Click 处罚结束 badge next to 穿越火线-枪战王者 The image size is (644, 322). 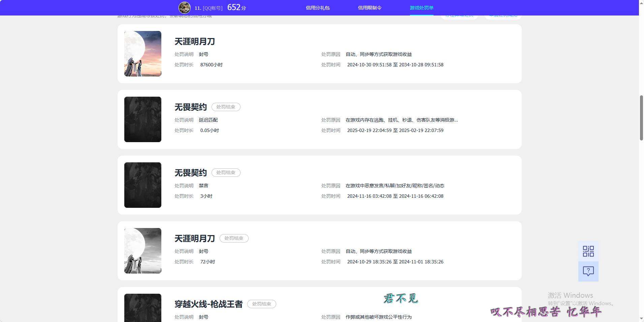(261, 304)
